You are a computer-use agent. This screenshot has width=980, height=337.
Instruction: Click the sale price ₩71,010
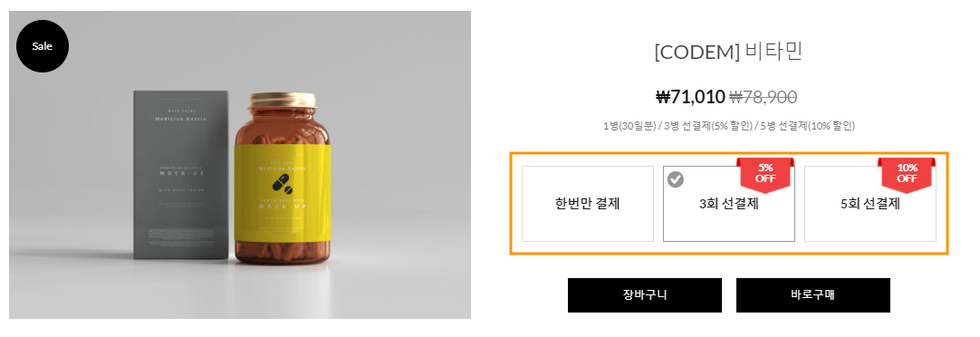coord(690,97)
